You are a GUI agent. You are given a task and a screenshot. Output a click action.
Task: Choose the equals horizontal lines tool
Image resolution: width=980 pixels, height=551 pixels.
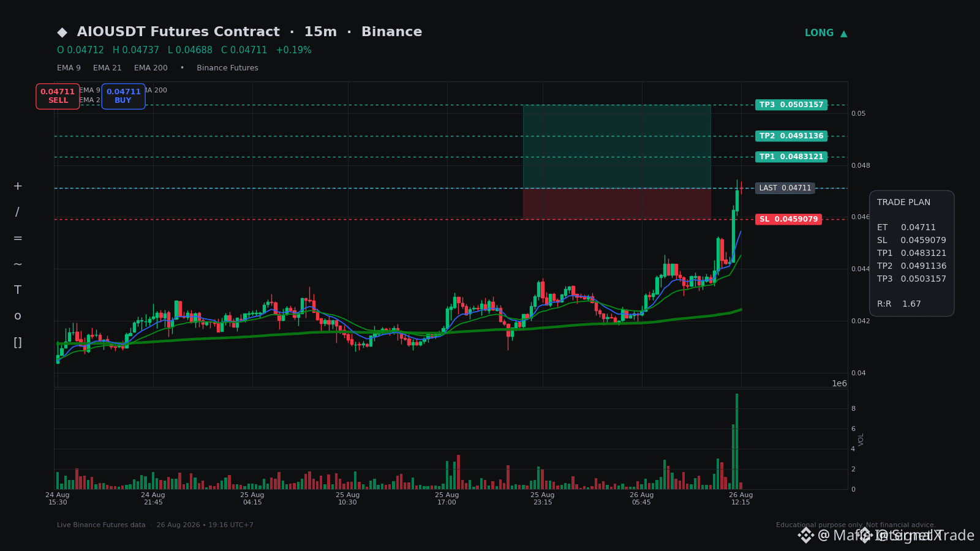(18, 238)
